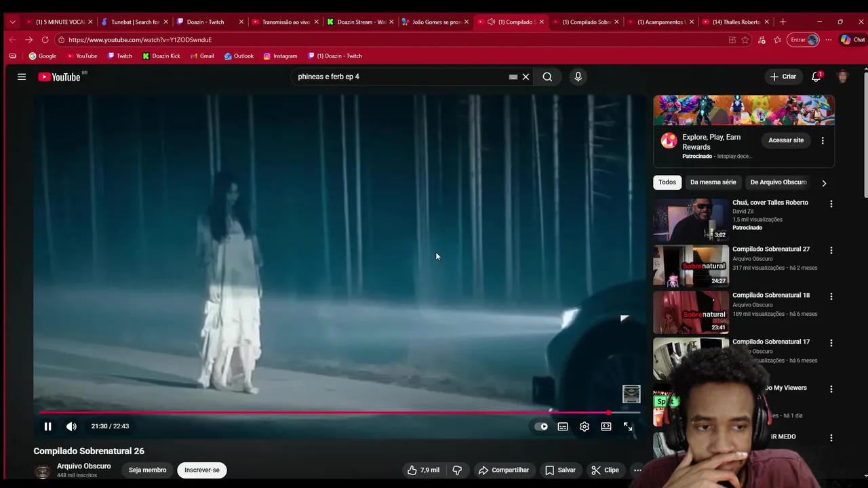This screenshot has height=488, width=868.
Task: Go to the YouTube home logo
Action: coord(59,77)
